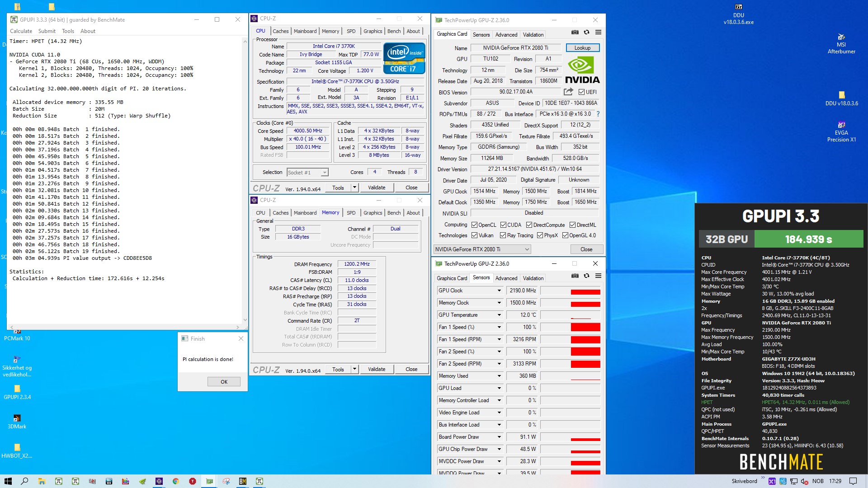
Task: Open Google Chrome from taskbar
Action: click(x=176, y=481)
